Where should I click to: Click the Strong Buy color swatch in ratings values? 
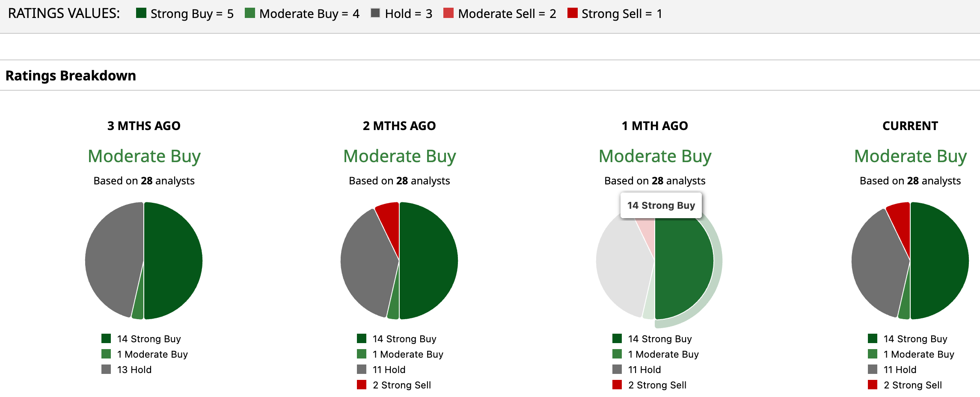tap(141, 13)
